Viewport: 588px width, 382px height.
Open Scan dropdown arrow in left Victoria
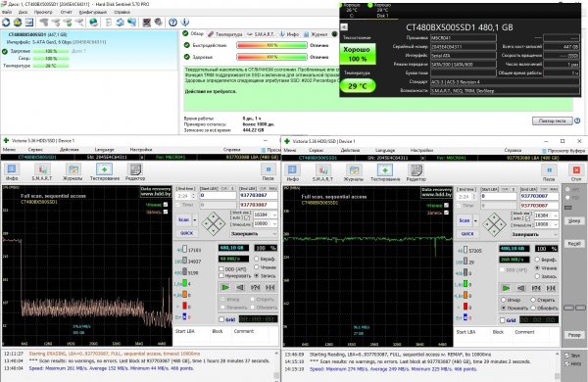195,220
